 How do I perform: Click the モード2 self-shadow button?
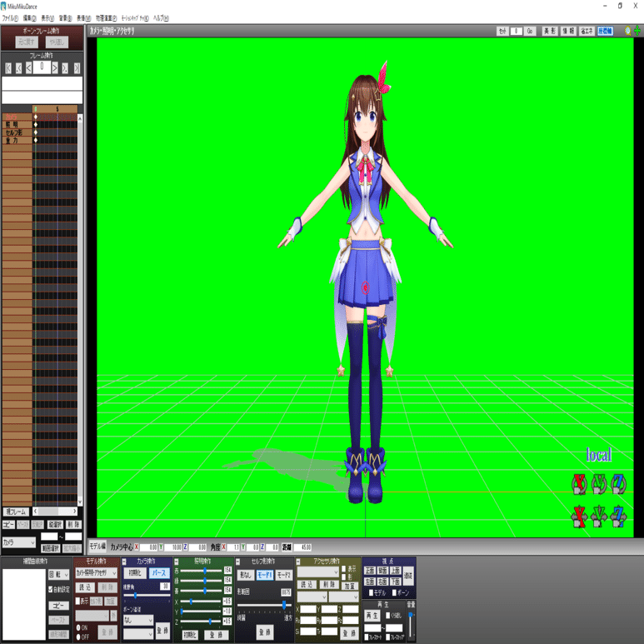coord(283,575)
